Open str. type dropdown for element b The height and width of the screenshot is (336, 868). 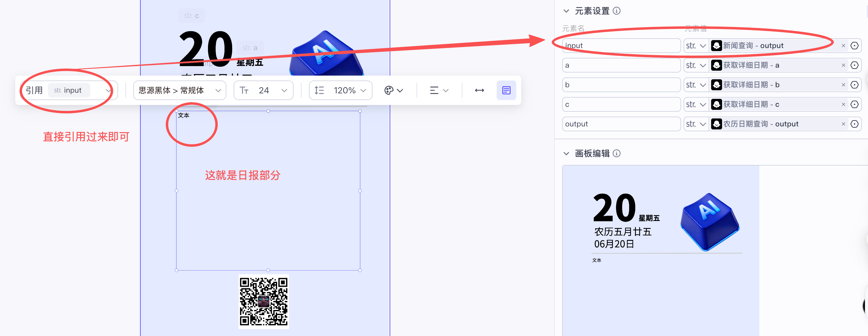point(696,85)
